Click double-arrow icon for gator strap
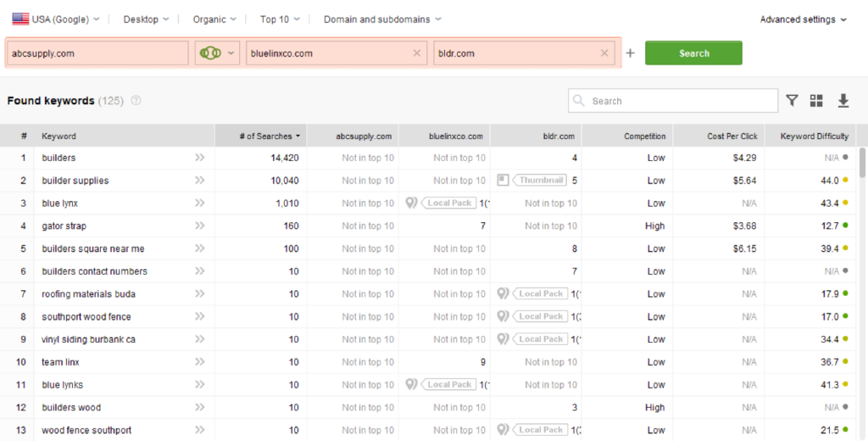The image size is (868, 441). click(200, 226)
